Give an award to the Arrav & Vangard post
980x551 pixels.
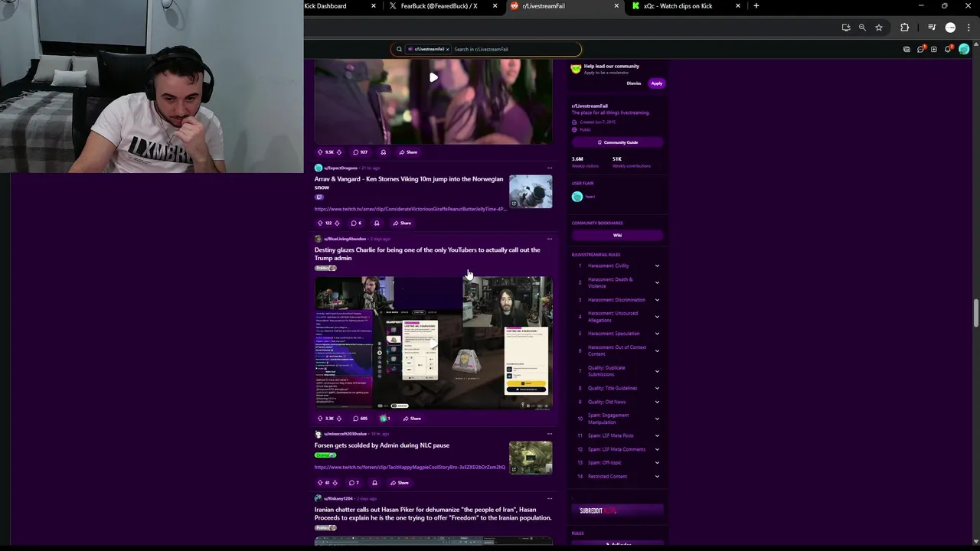point(377,223)
